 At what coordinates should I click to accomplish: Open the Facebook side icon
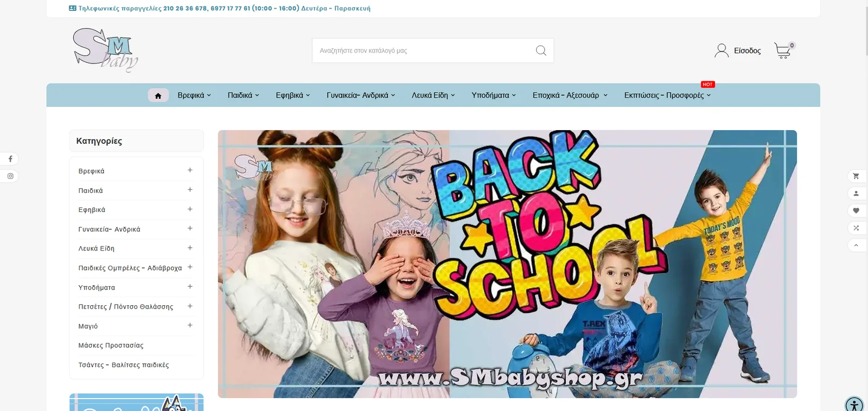[x=10, y=159]
